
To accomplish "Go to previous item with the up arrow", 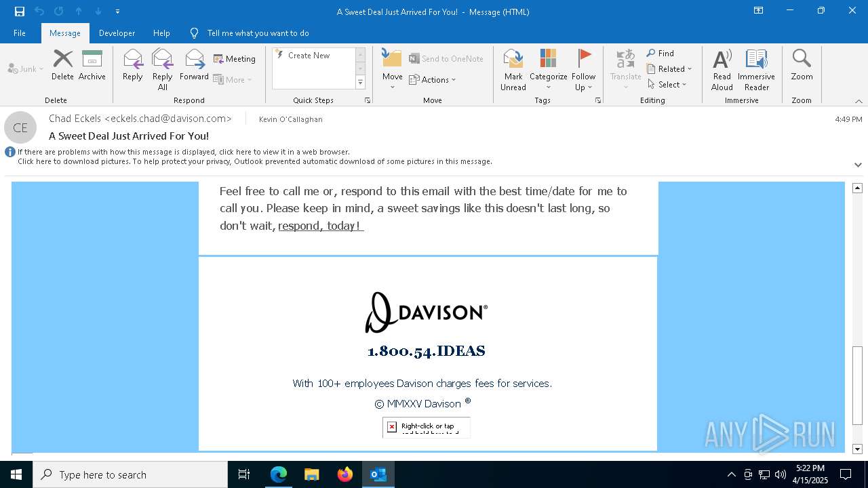I will pos(79,12).
